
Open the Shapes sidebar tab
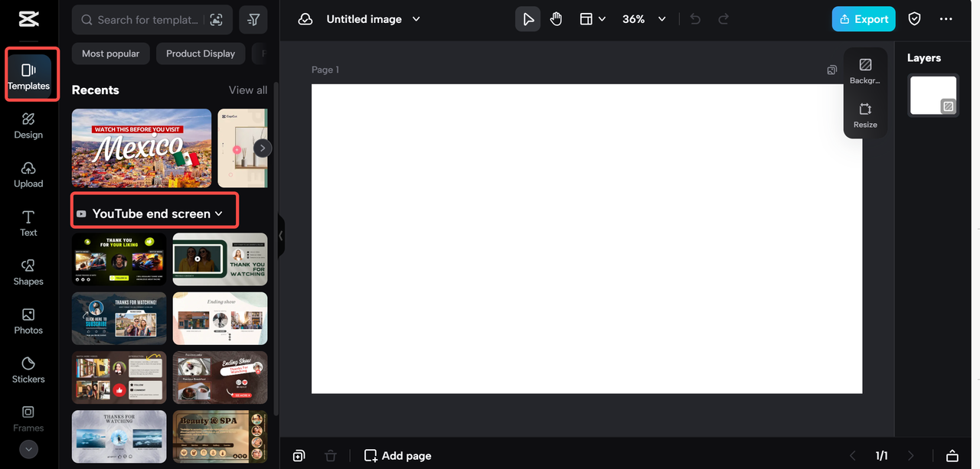coord(28,272)
